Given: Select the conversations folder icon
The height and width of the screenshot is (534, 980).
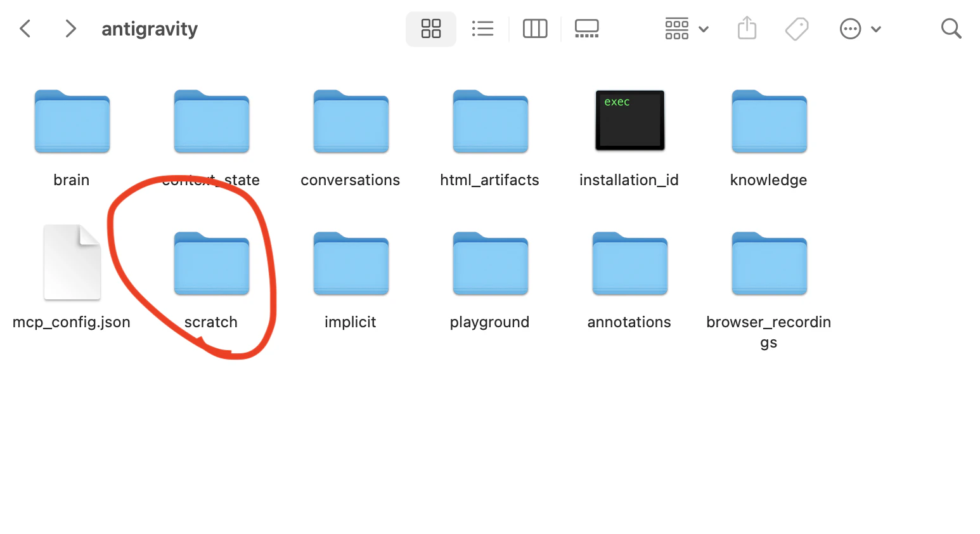Looking at the screenshot, I should (x=351, y=122).
